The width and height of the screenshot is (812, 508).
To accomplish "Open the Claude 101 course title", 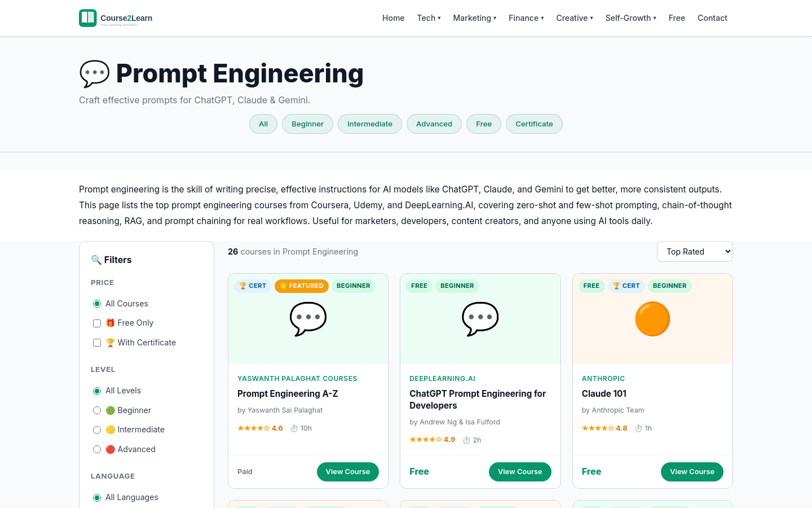I will [604, 394].
